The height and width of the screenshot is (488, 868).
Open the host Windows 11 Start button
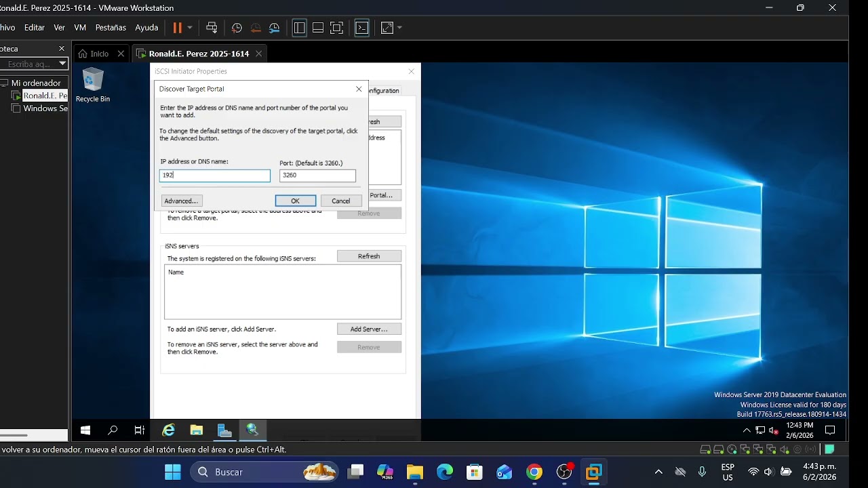pyautogui.click(x=173, y=472)
